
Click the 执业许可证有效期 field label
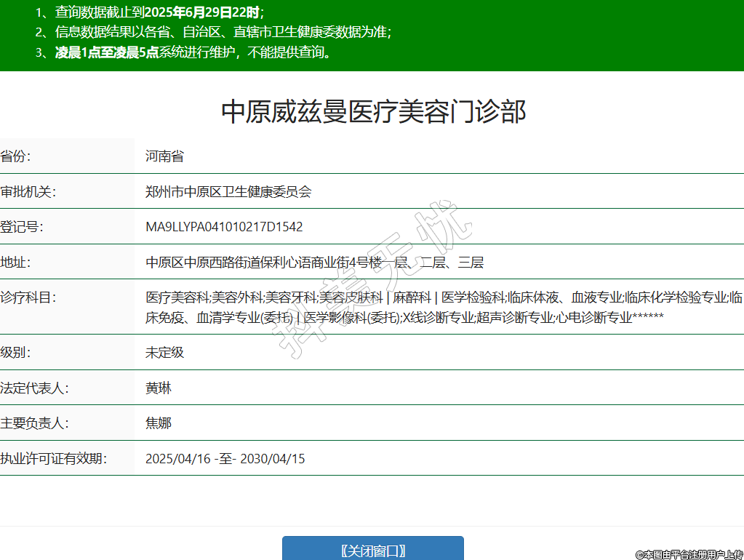point(53,459)
